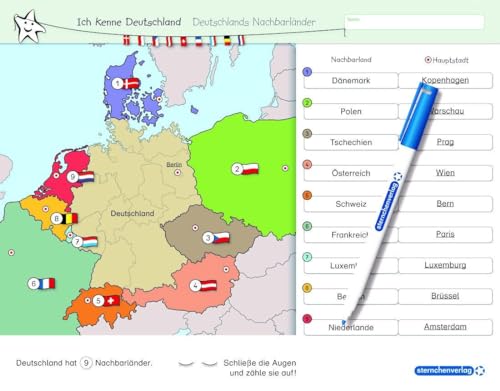
Task: Click the Kopenhagen capital box
Action: pyautogui.click(x=445, y=81)
